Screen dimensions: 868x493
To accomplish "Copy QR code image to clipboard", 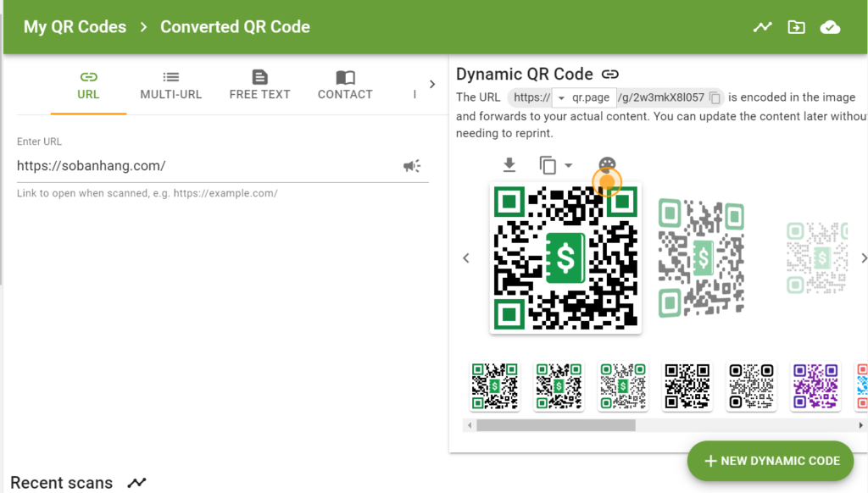I will coord(548,165).
